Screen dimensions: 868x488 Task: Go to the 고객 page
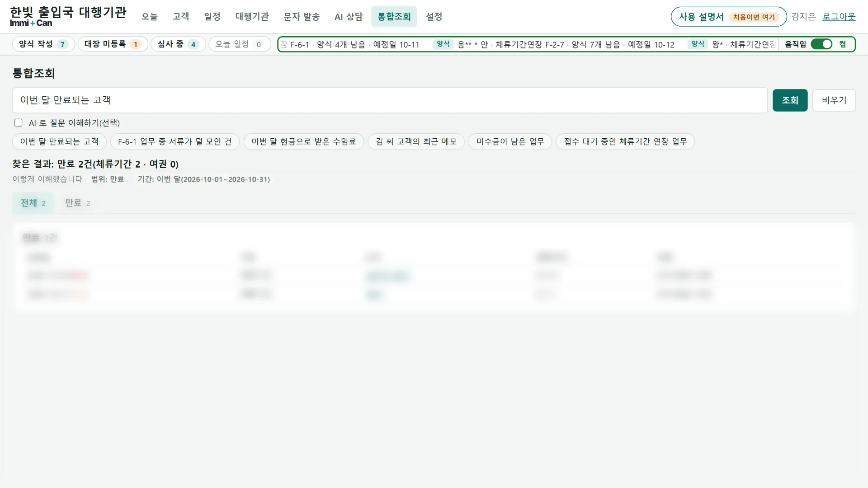coord(181,17)
